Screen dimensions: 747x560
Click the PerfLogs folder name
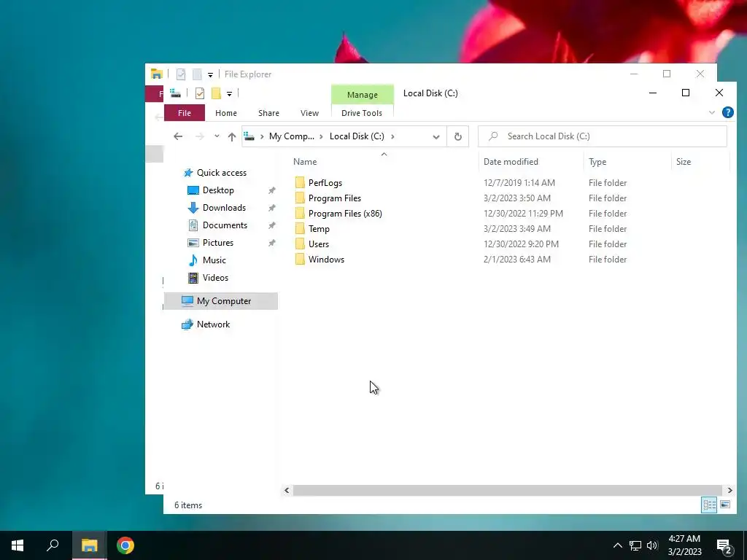pos(325,183)
